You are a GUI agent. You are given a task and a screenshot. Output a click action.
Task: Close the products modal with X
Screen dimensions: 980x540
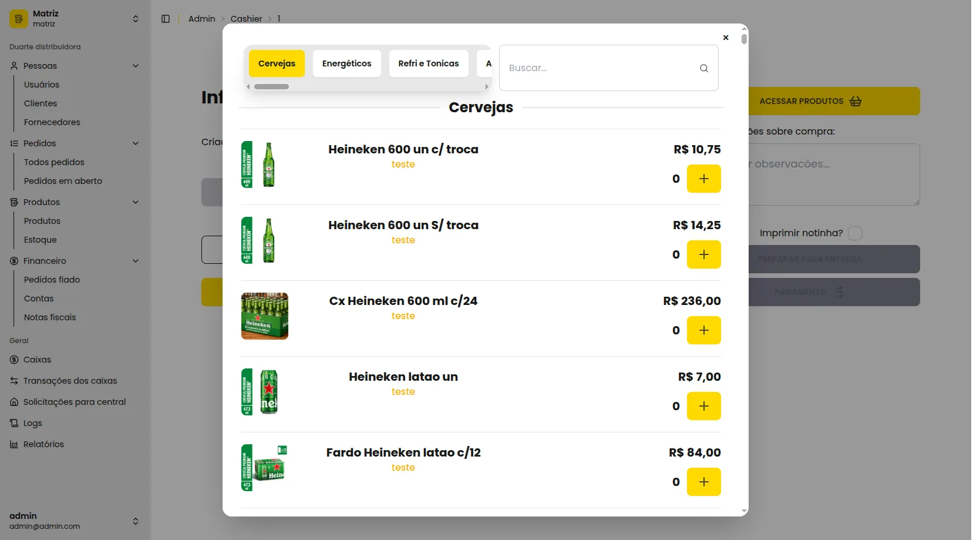(726, 38)
